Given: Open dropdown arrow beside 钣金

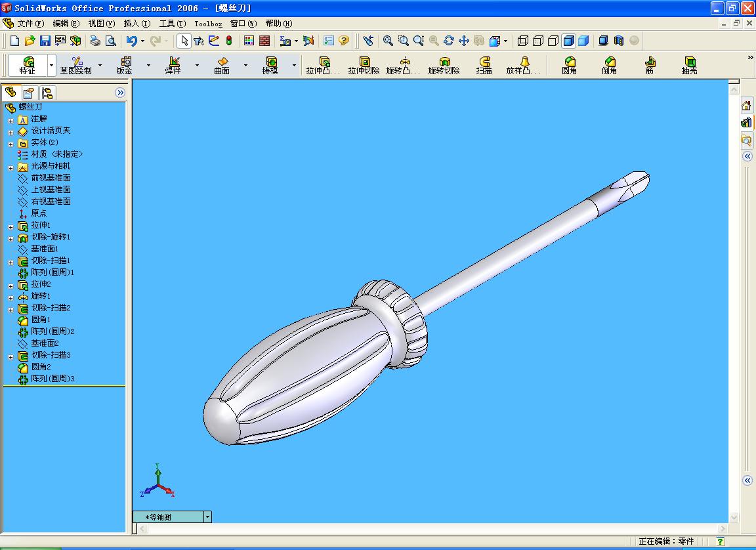Looking at the screenshot, I should pyautogui.click(x=148, y=65).
